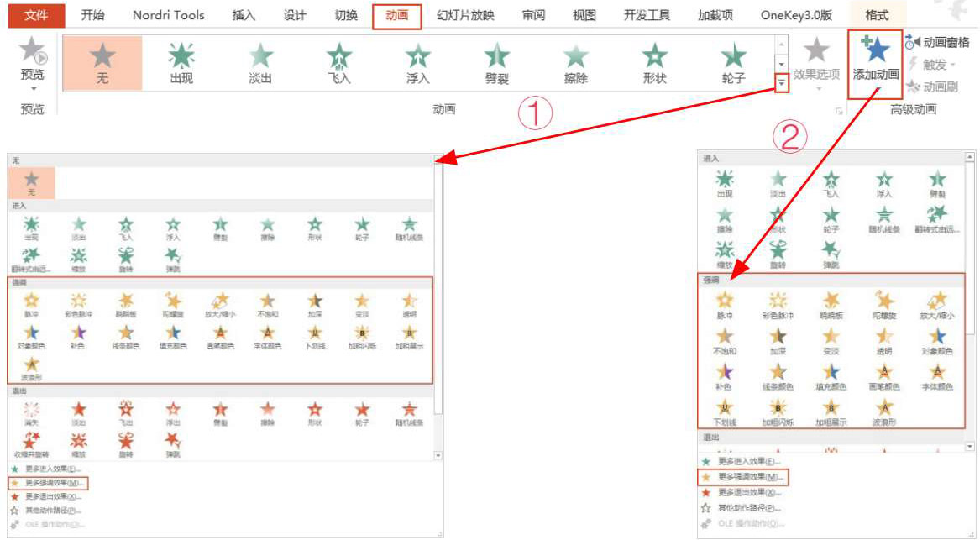The height and width of the screenshot is (540, 980).
Task: Apply 轮子 effect from the ribbon gallery
Action: (733, 63)
